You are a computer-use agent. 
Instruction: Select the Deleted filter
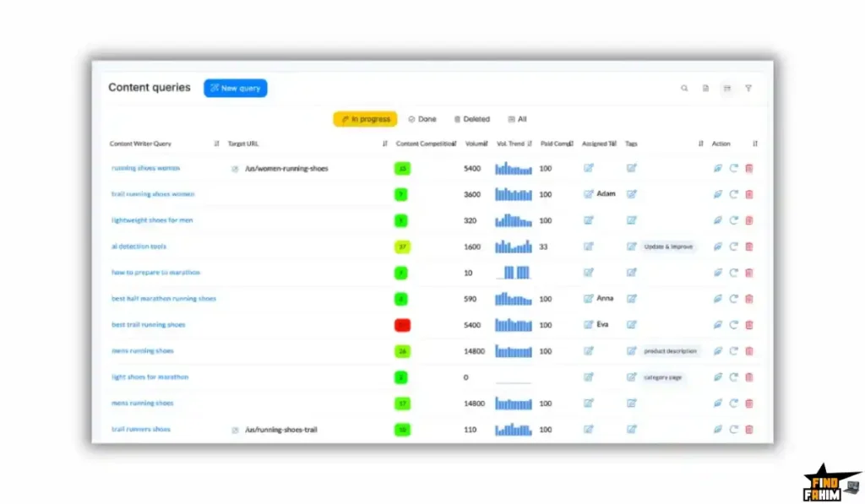click(472, 119)
